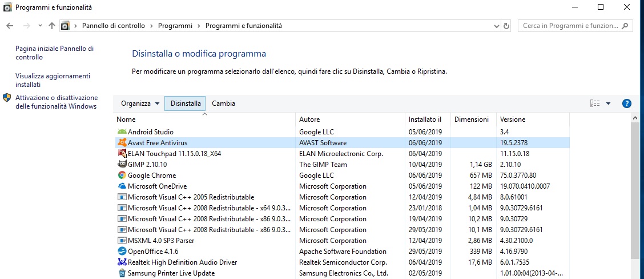644x279 pixels.
Task: Refresh the address bar location
Action: tap(506, 26)
